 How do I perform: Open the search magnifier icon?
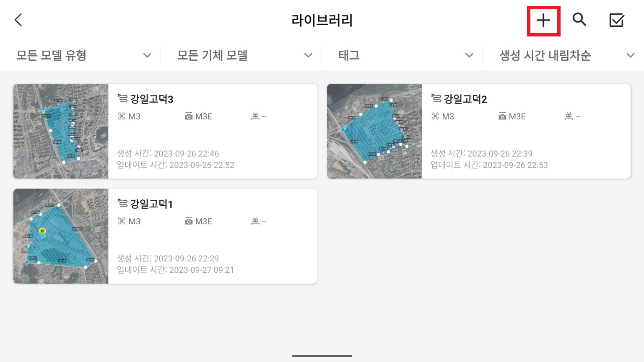579,20
